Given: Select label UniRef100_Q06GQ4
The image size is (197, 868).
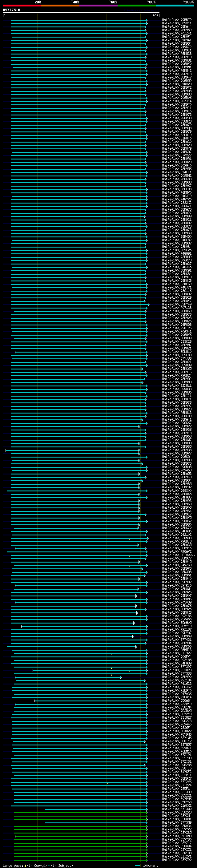Looking at the screenshot, I should [x=177, y=457].
